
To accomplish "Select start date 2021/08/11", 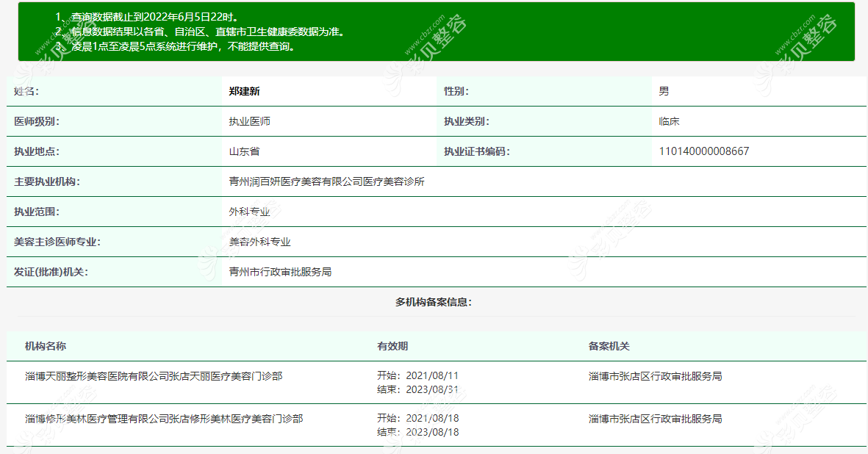I will click(432, 376).
